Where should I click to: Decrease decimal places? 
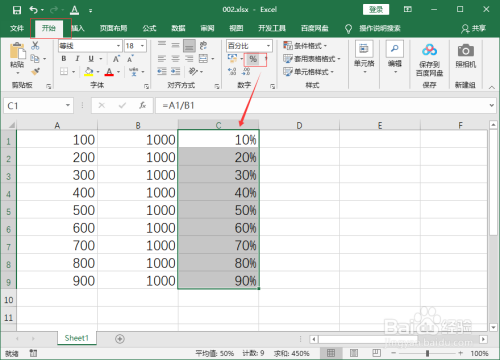click(246, 71)
